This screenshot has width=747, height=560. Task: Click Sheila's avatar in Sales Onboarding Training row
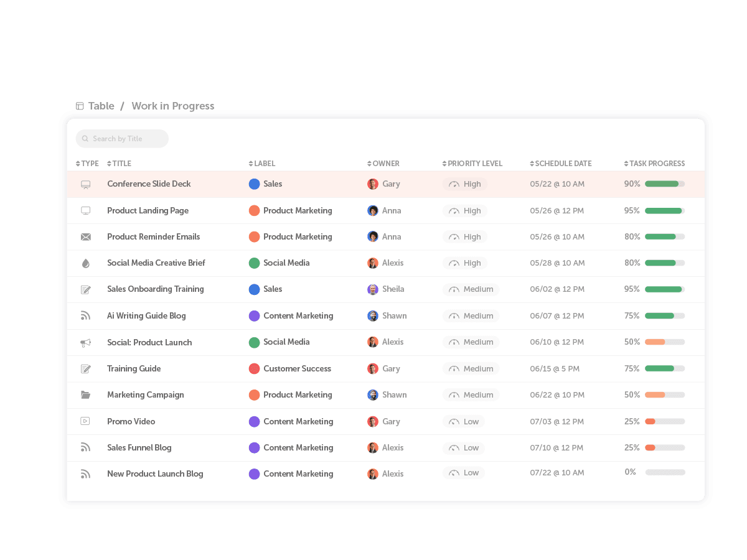click(x=373, y=289)
